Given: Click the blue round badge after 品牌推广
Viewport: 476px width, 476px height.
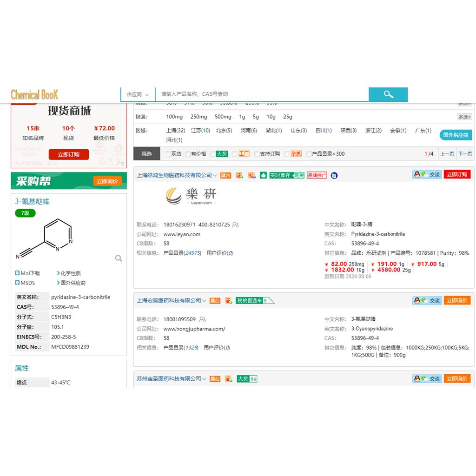Looking at the screenshot, I should tap(334, 175).
